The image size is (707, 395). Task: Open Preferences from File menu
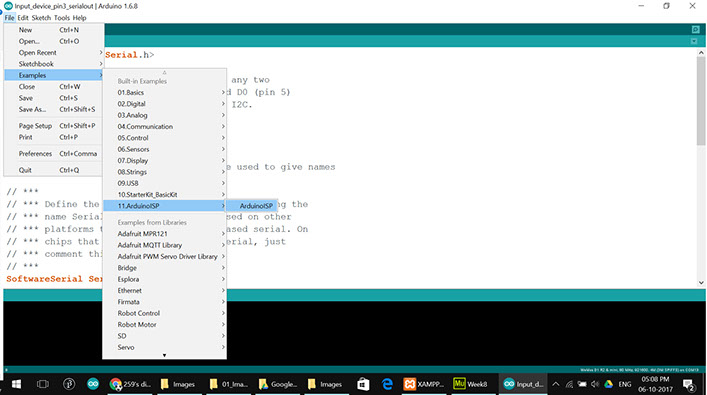click(x=54, y=154)
